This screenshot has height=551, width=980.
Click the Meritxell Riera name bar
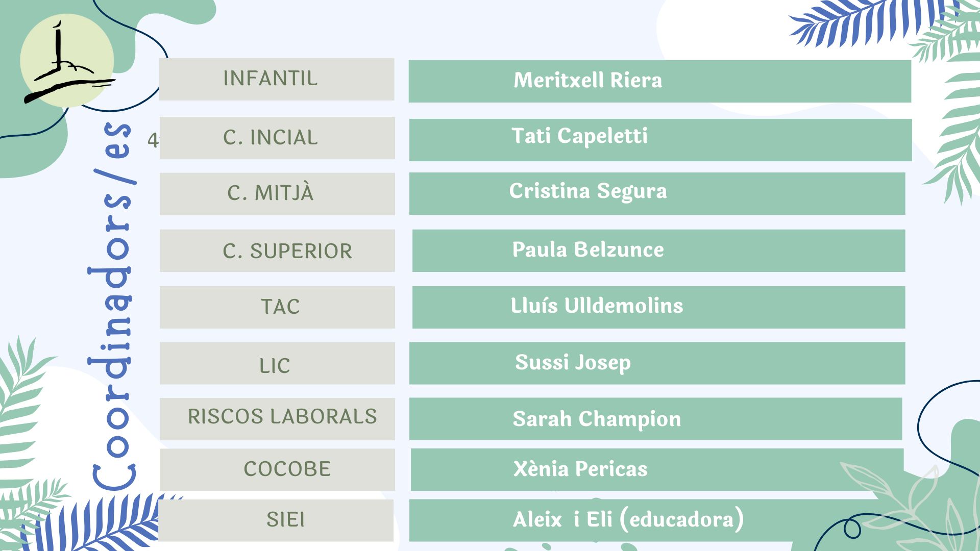click(659, 81)
